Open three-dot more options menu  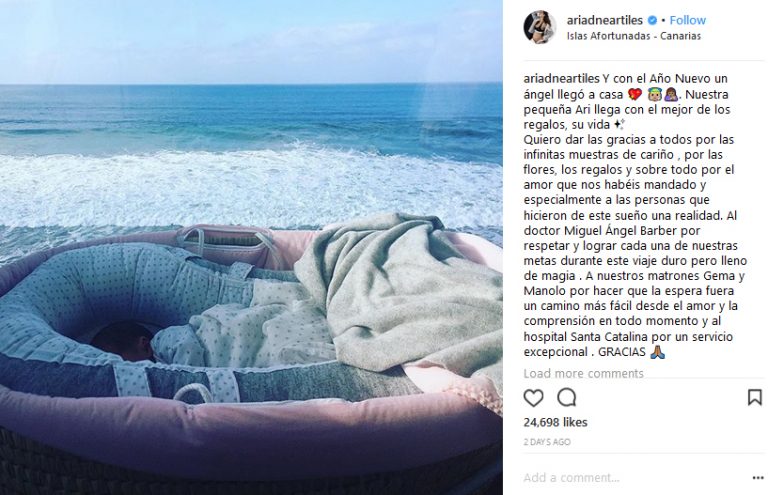pyautogui.click(x=758, y=478)
